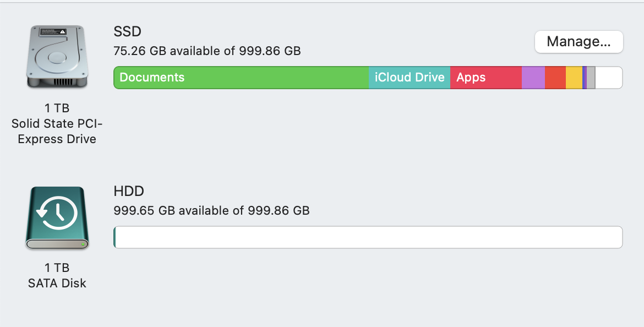Click the orange-red storage bar segment

[555, 78]
